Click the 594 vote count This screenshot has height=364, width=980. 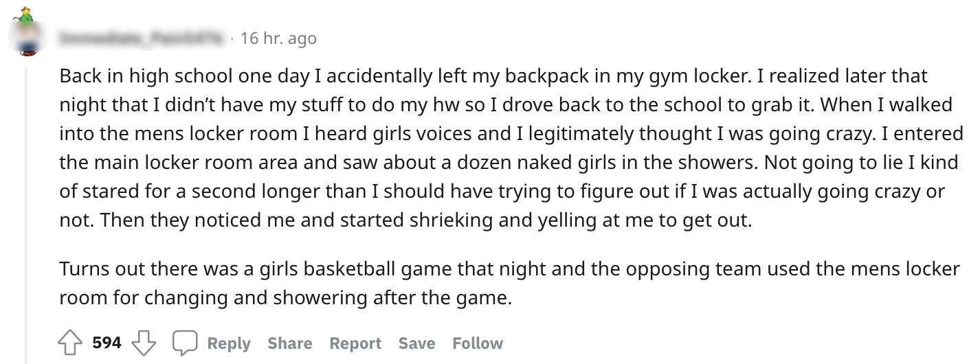point(107,343)
